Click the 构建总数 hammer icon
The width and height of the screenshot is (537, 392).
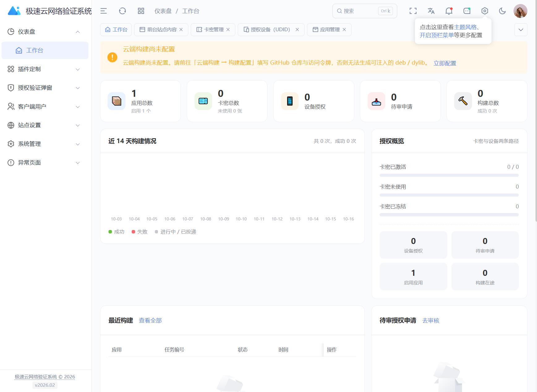tap(463, 101)
